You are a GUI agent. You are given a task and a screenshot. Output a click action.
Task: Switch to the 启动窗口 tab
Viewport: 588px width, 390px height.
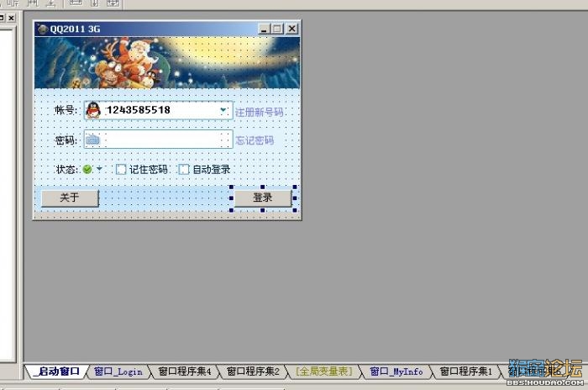58,372
